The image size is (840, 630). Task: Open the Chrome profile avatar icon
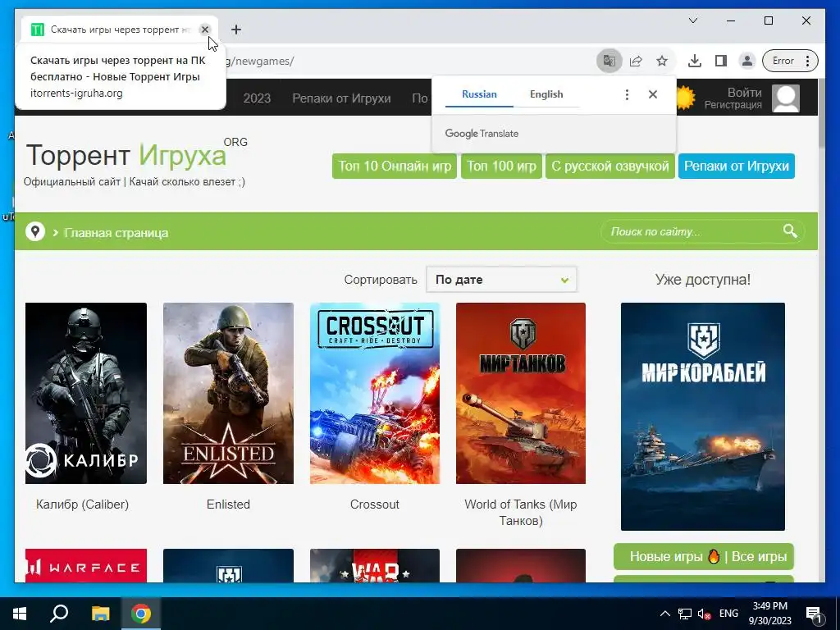point(746,61)
